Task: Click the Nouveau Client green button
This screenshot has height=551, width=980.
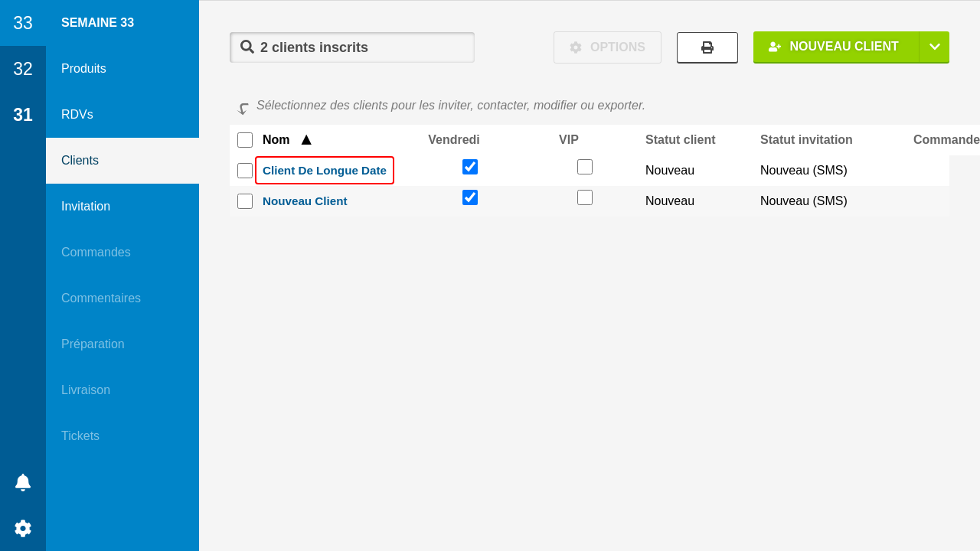Action: point(836,47)
